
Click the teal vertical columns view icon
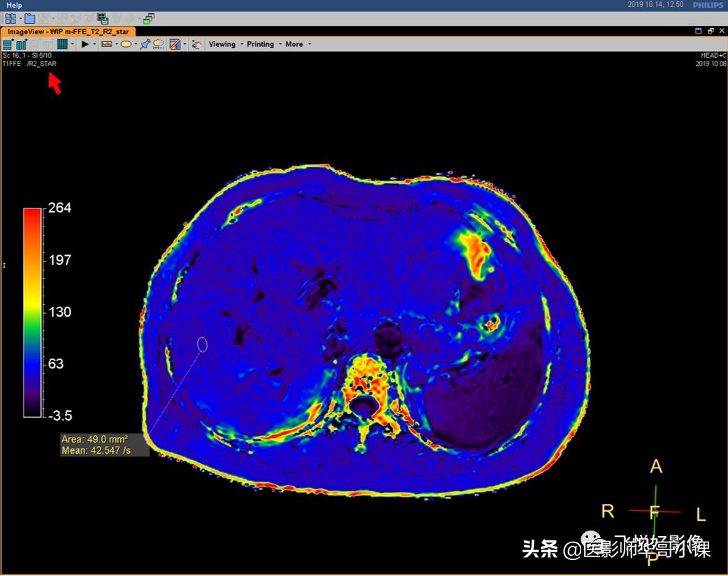pos(21,44)
